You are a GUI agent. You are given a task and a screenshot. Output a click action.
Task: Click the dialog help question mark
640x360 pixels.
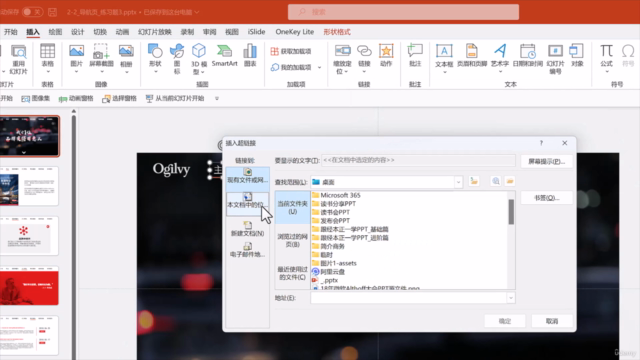point(541,143)
